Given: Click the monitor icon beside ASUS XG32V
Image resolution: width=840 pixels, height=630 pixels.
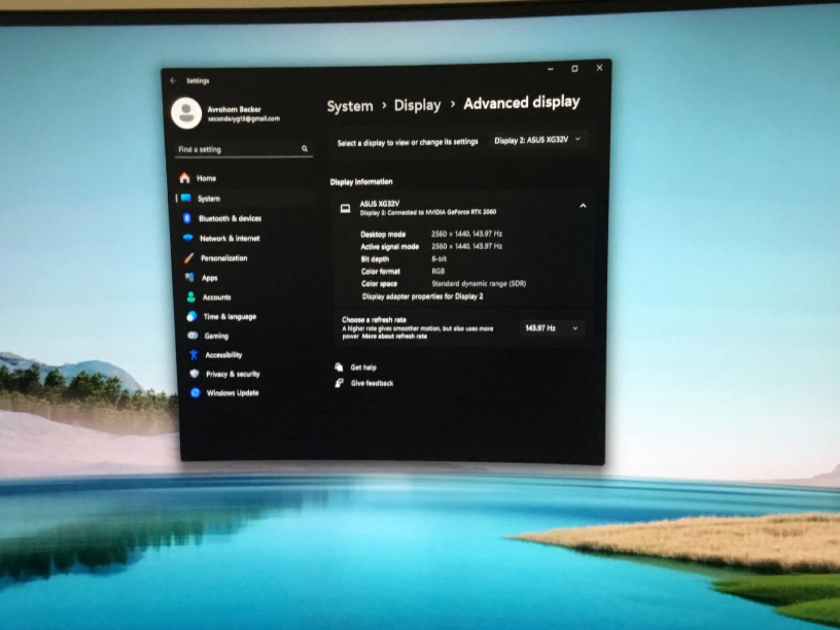Looking at the screenshot, I should (345, 208).
